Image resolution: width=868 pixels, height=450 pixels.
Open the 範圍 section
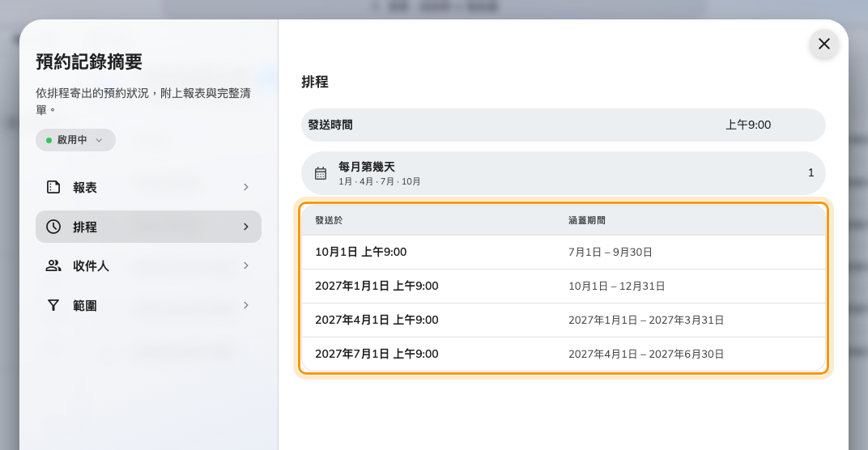[x=148, y=306]
